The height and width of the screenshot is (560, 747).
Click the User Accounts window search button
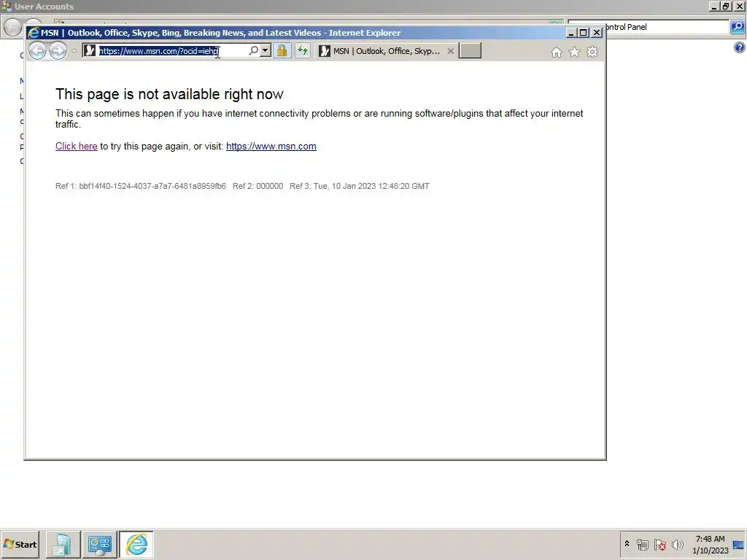pyautogui.click(x=738, y=27)
